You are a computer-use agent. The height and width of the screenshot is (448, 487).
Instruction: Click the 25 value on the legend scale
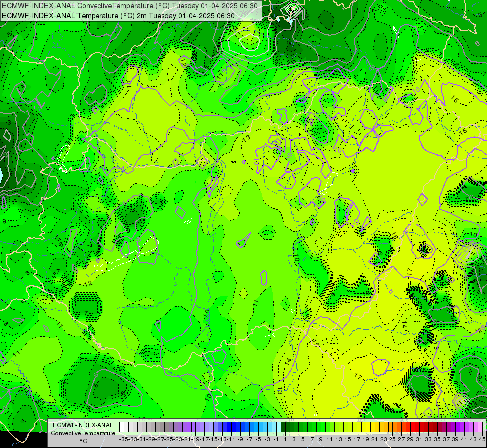[392, 440]
